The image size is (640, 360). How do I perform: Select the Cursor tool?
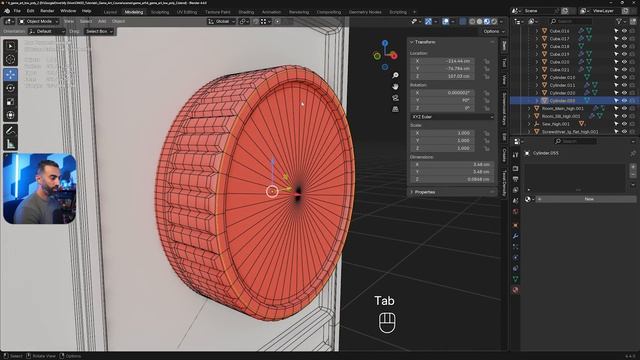(x=11, y=60)
